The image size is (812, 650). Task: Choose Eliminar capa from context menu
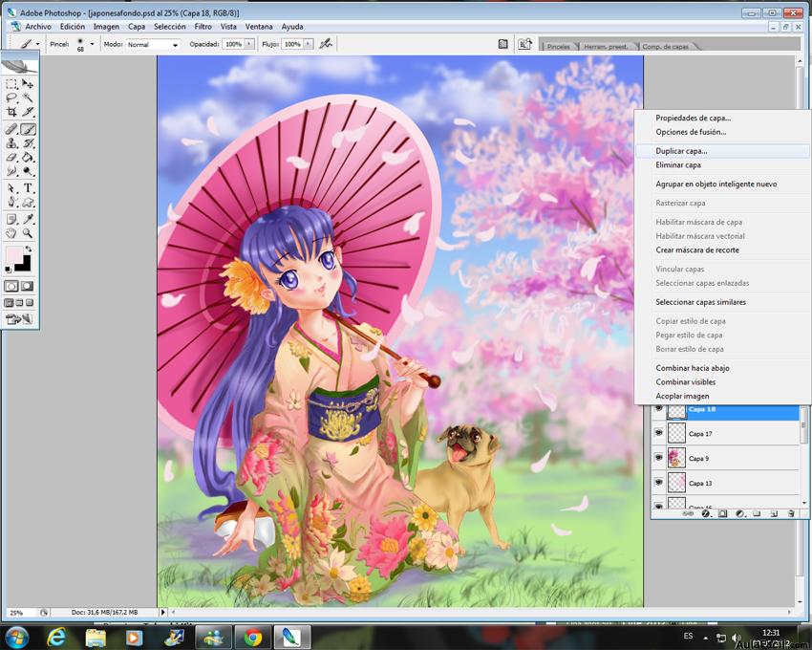coord(722,164)
